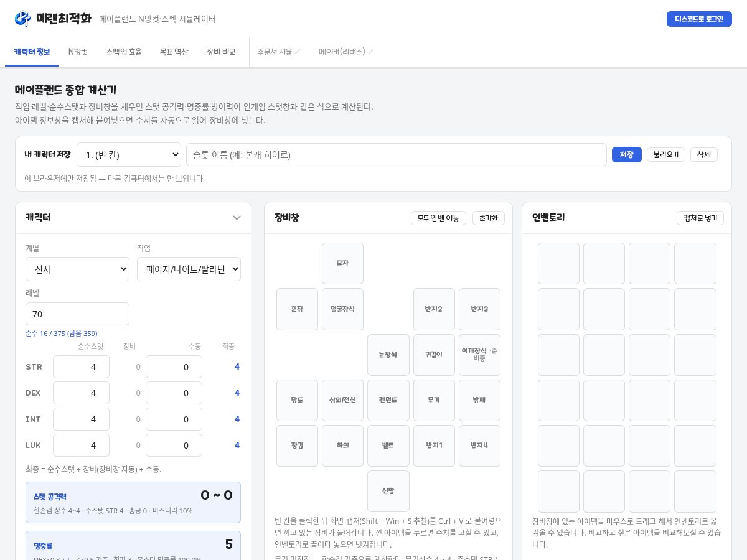Open the 스펙업 효율 tab

point(124,52)
